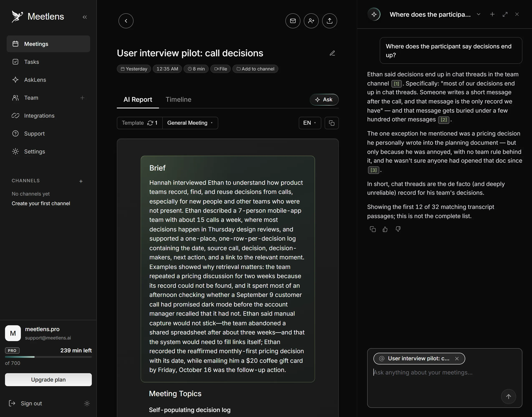Screen dimensions: 532x417
Task: Open the General Meeting template dropdown
Action: tap(190, 123)
